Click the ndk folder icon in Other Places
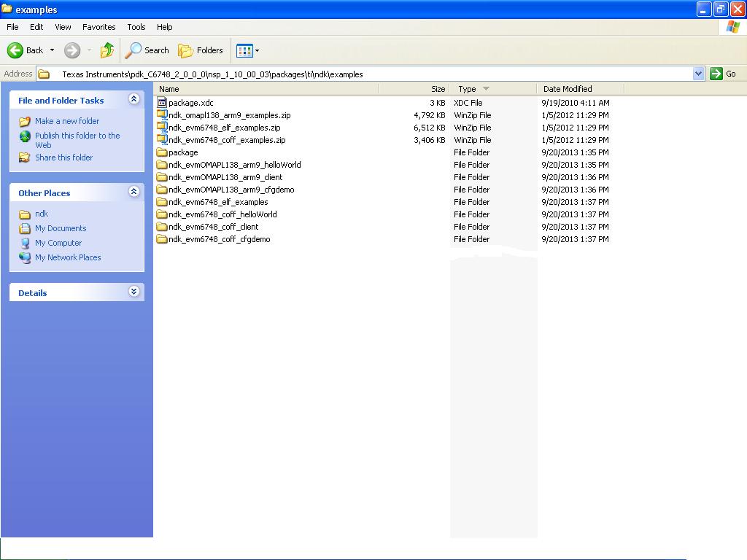The image size is (747, 560). click(25, 214)
